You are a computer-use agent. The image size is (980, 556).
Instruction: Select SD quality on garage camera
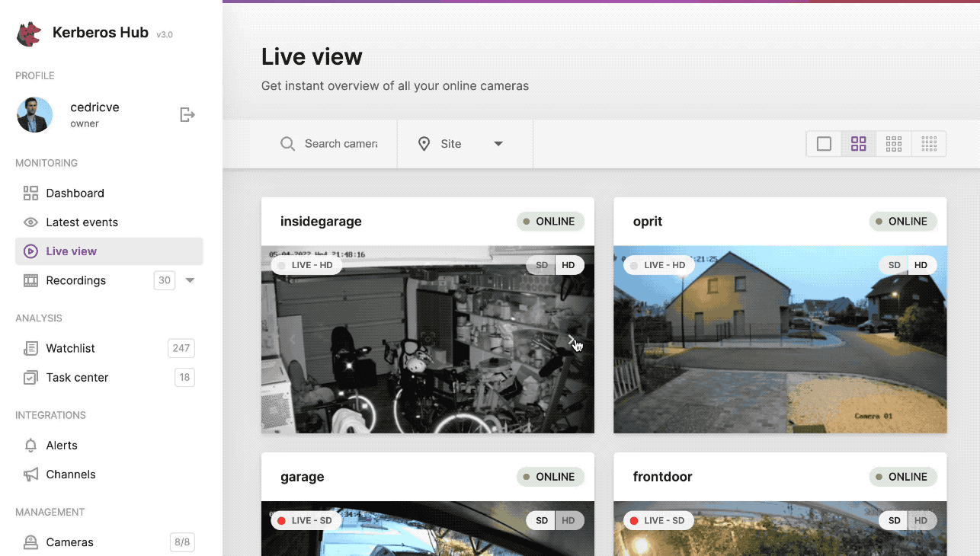point(541,521)
